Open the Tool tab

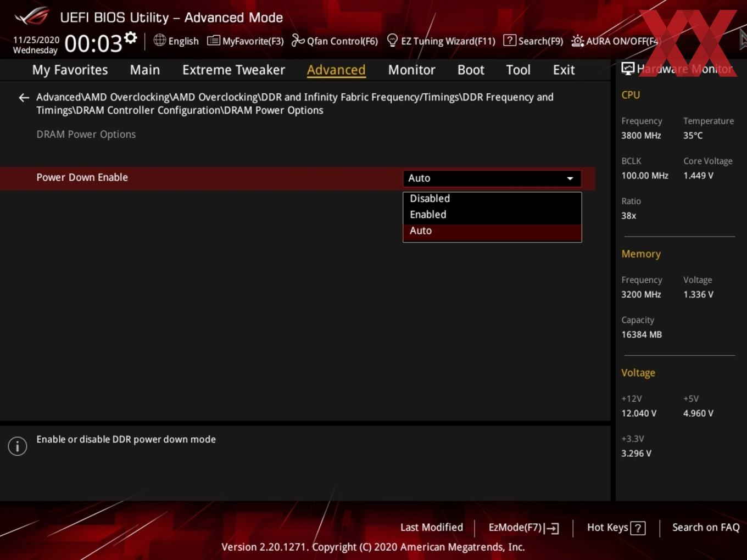pos(518,70)
